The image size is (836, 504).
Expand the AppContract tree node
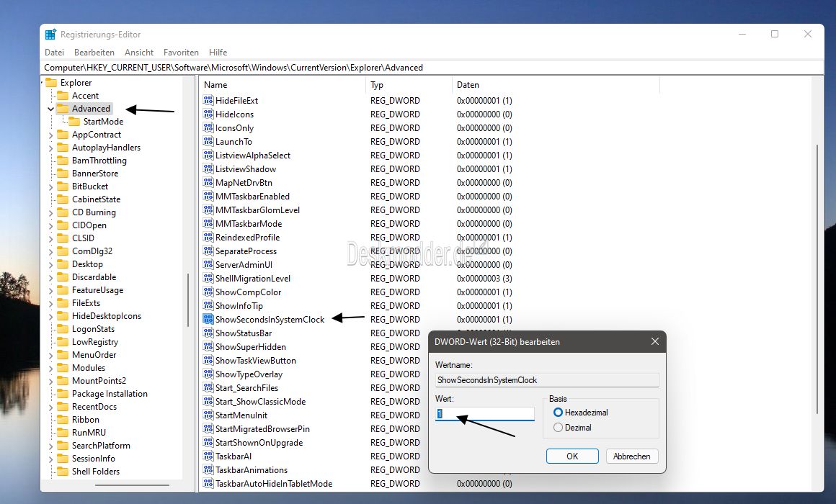pos(50,135)
